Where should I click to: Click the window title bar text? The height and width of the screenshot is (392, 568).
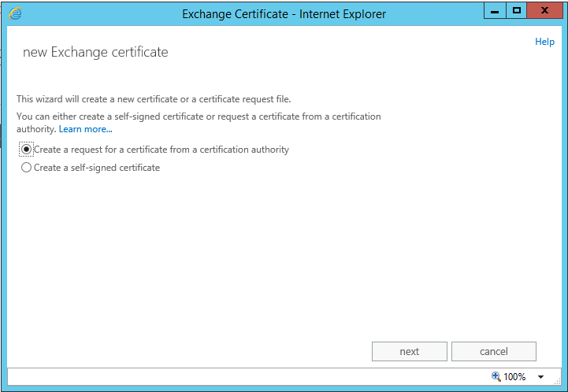[284, 13]
